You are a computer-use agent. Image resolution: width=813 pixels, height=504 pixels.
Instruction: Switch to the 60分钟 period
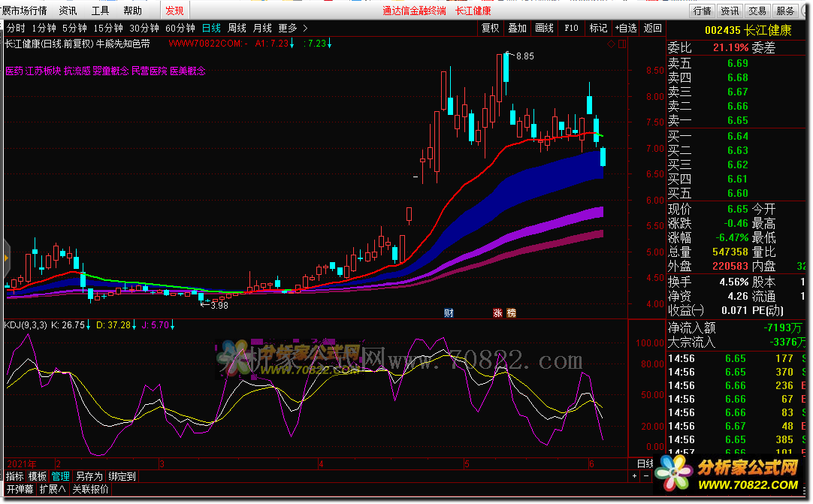pyautogui.click(x=180, y=28)
